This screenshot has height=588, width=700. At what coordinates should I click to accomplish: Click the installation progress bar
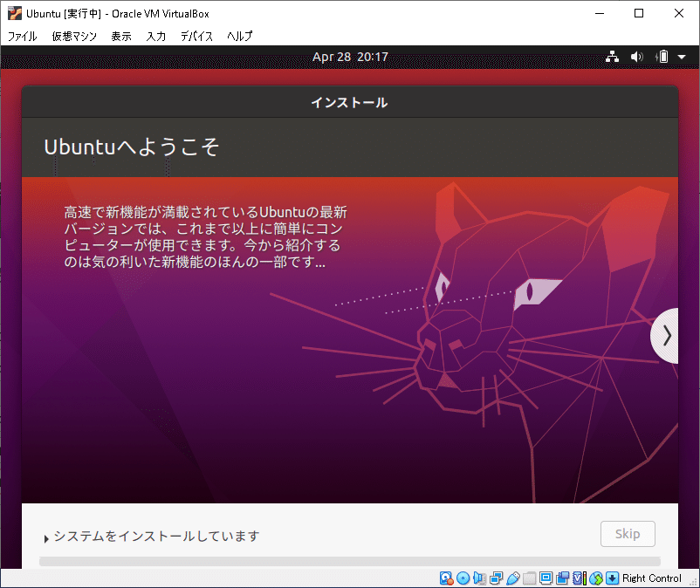(x=349, y=561)
